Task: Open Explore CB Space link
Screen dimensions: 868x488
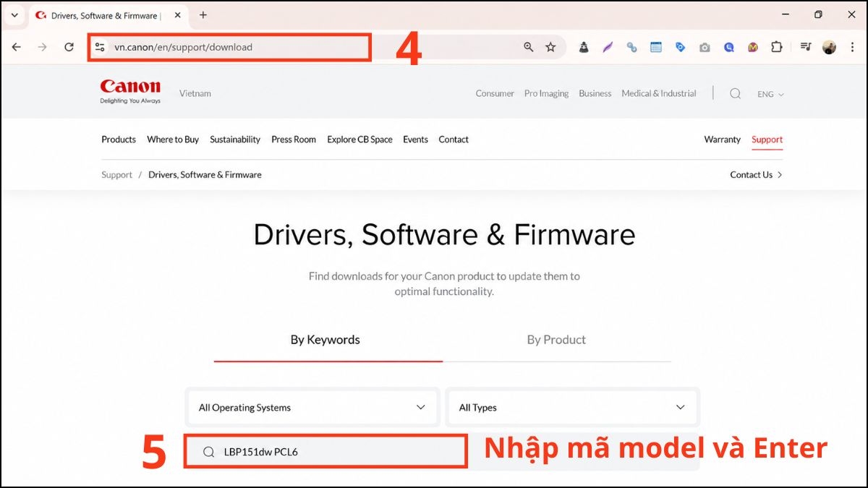Action: pos(359,140)
